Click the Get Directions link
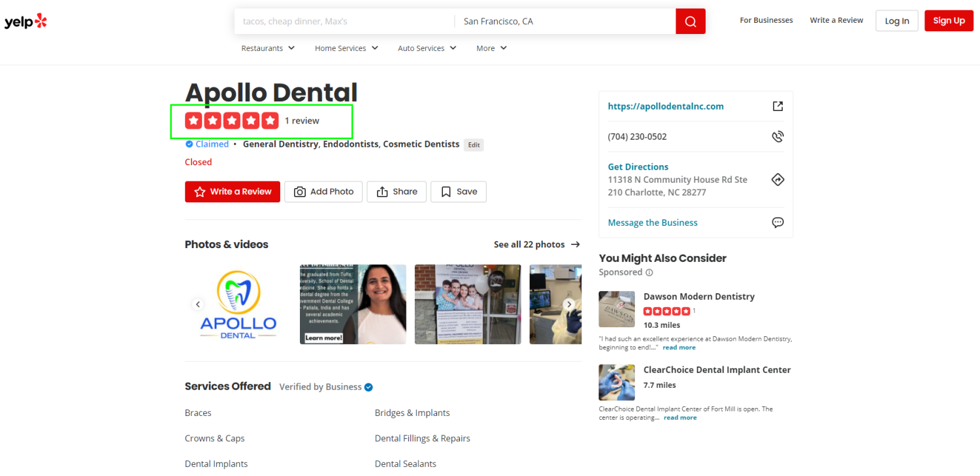This screenshot has width=980, height=476. [638, 167]
